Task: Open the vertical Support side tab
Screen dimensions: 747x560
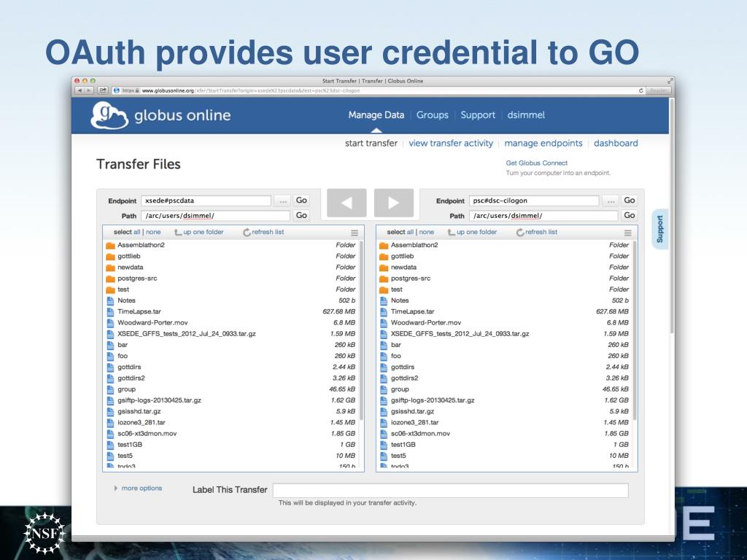Action: pos(659,229)
